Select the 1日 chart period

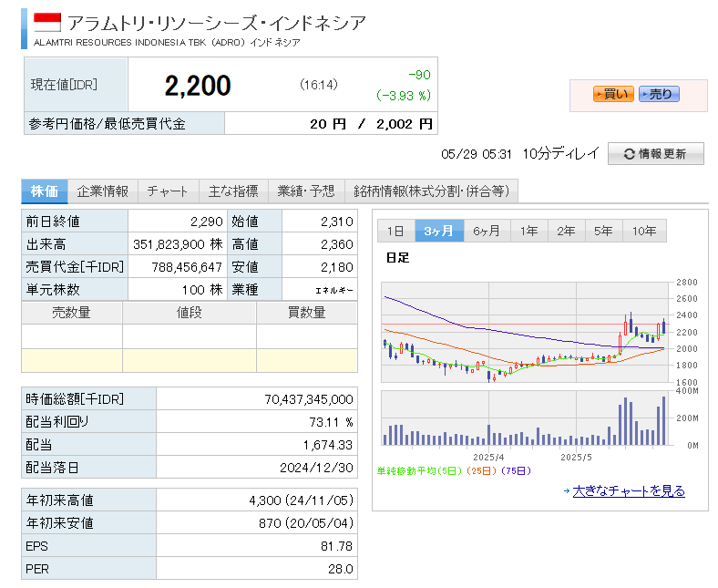pos(395,231)
